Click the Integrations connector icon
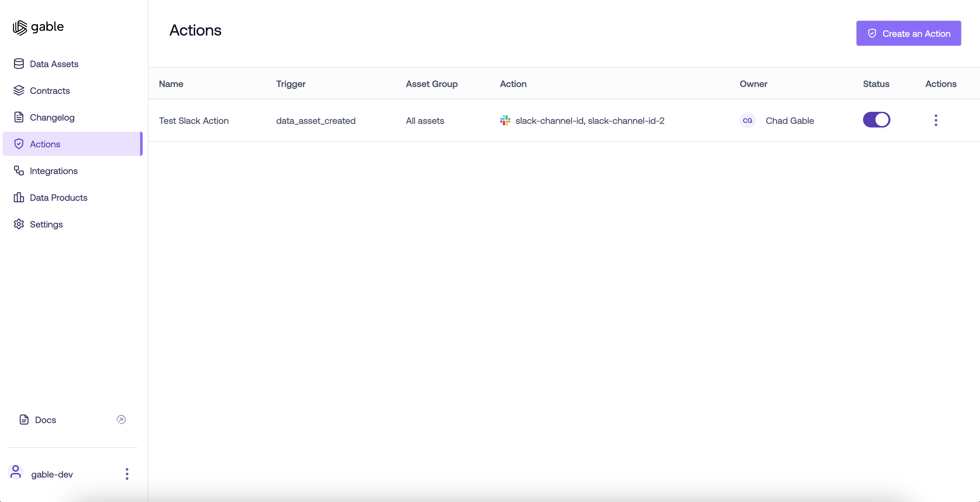The image size is (980, 502). pyautogui.click(x=19, y=170)
